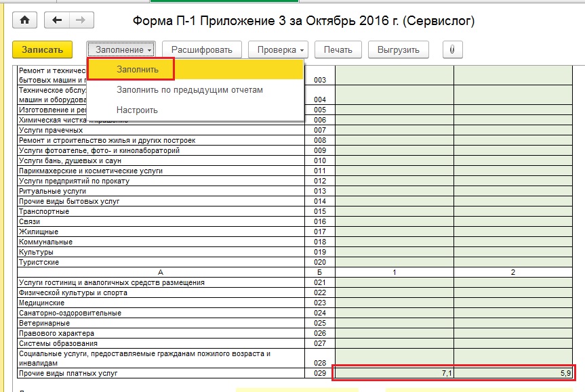Collapse the Заполнение dropdown button
This screenshot has width=585, height=392.
click(x=121, y=49)
